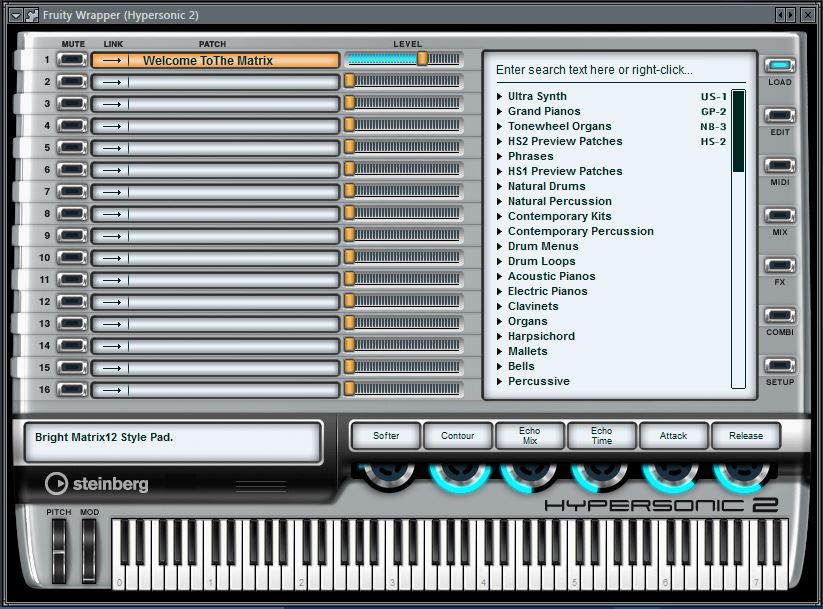Mute channel 15
Screen dimensions: 823x609
[72, 368]
